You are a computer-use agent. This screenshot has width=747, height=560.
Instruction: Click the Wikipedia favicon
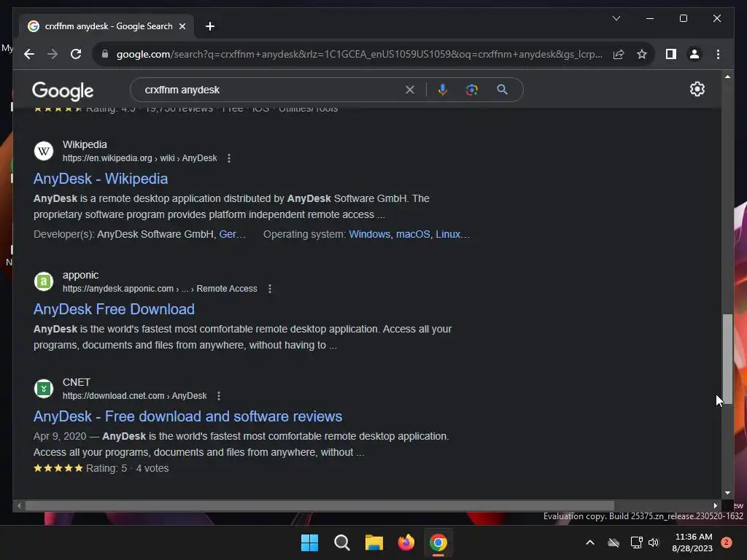click(44, 152)
